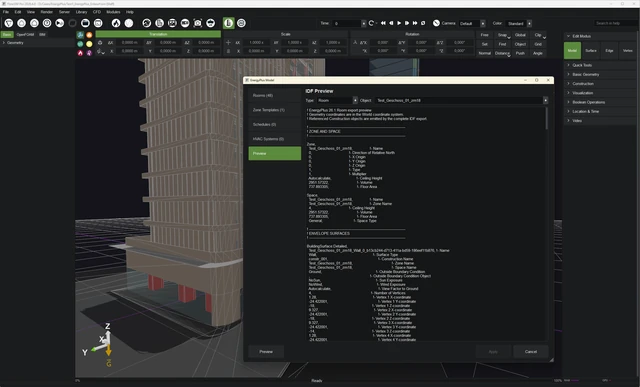Screen dimensions: 640x387
Task: Expand the Quick Tools section
Action: [600, 65]
